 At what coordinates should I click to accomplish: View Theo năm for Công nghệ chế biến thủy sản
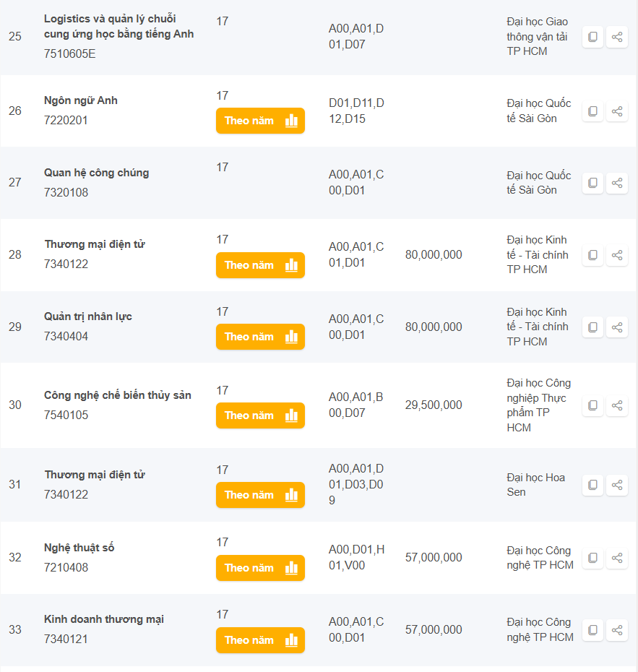tap(260, 415)
